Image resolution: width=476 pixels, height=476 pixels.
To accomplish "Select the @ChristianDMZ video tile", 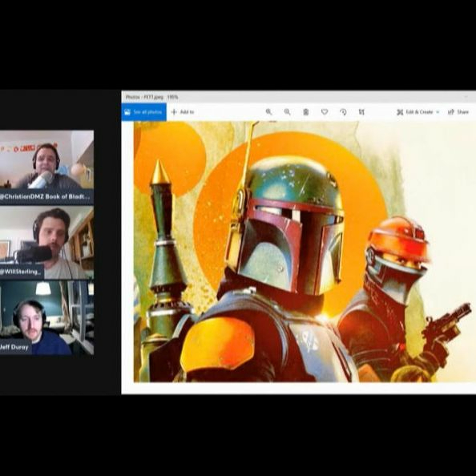I will (47, 168).
